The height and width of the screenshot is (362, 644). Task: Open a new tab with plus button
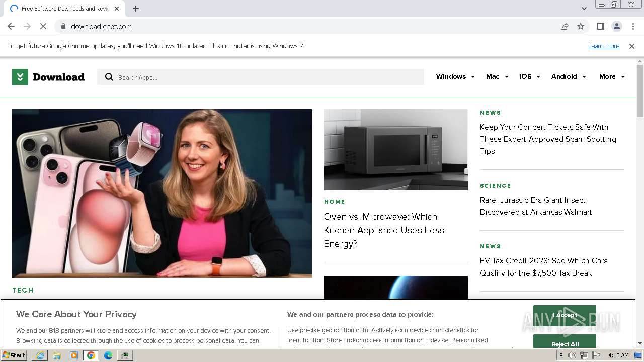click(x=136, y=9)
